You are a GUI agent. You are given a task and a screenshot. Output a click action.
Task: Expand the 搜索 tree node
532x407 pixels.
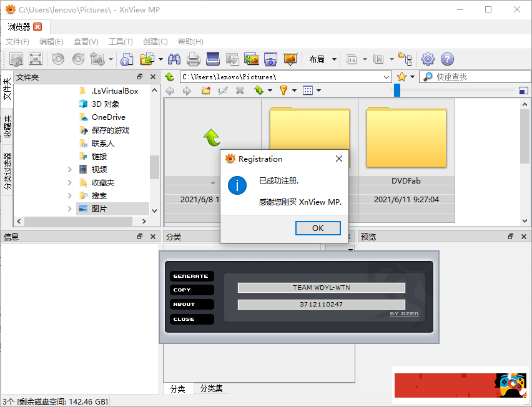click(x=69, y=196)
